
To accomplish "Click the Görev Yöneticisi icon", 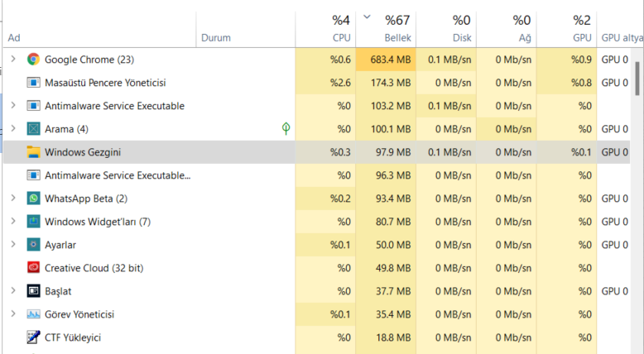I will (x=33, y=314).
